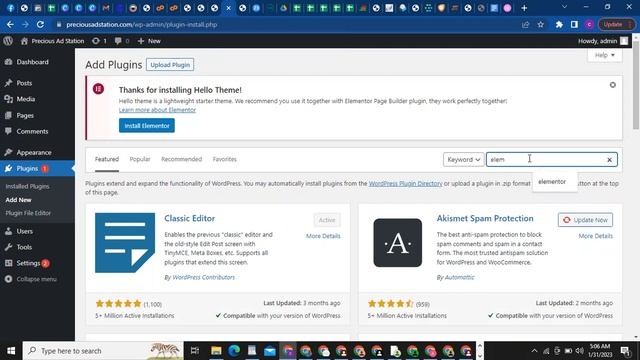Open the New content menu

[x=149, y=41]
